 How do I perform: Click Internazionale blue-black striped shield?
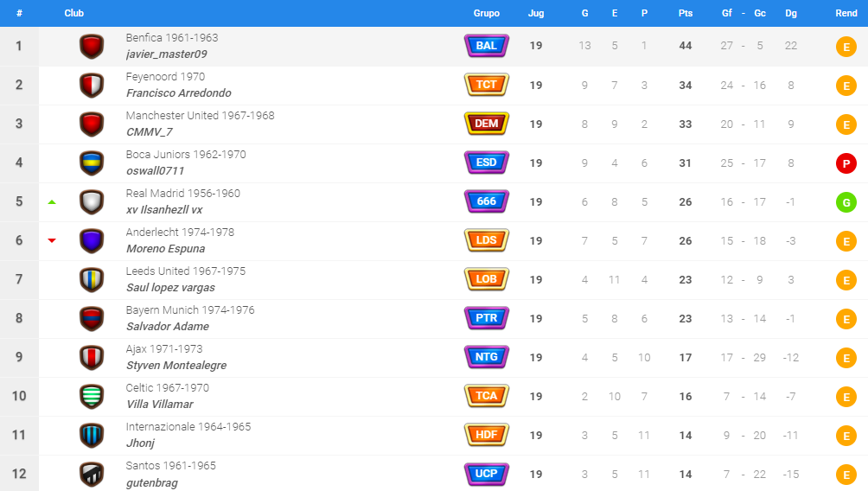(92, 436)
